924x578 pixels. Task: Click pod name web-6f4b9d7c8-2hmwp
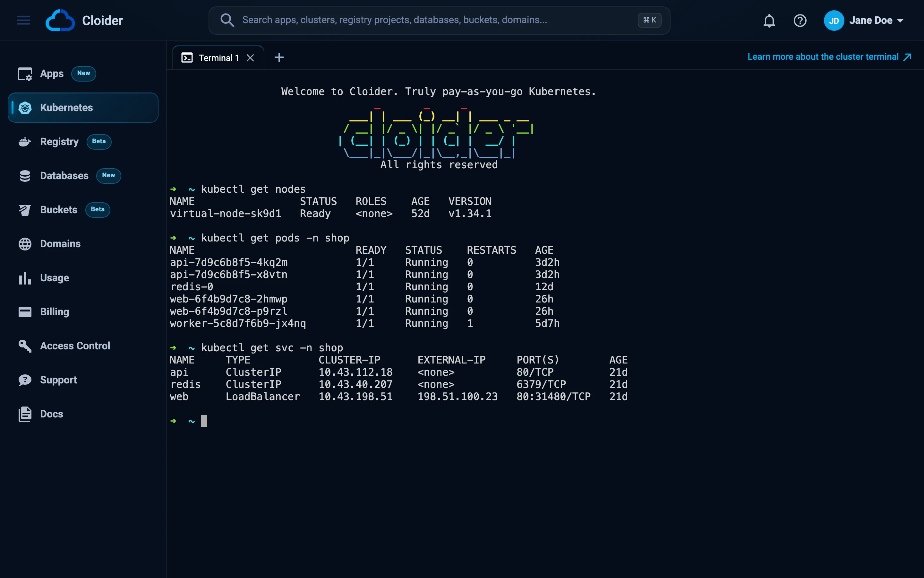pos(229,299)
